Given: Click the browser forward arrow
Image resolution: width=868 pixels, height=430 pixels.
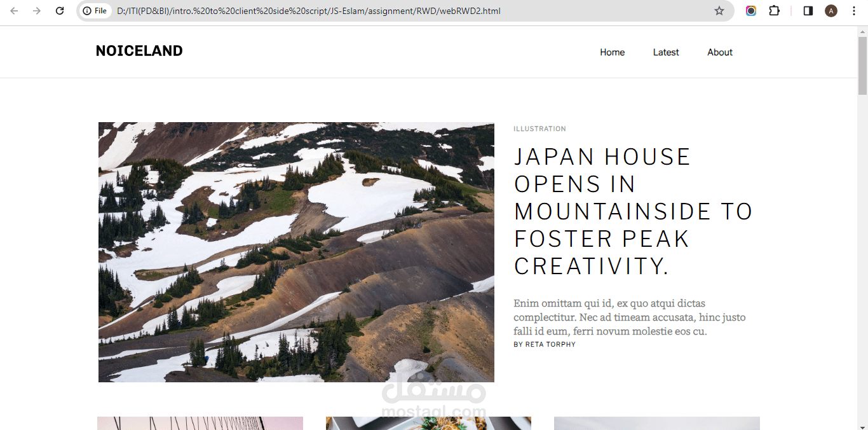Looking at the screenshot, I should point(37,11).
